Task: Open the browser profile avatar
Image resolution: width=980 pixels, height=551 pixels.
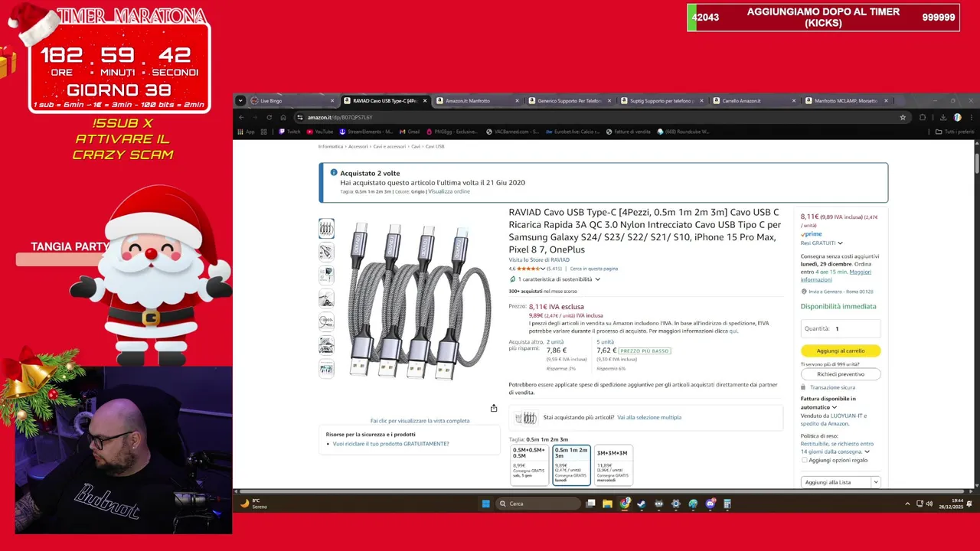Action: pyautogui.click(x=957, y=117)
